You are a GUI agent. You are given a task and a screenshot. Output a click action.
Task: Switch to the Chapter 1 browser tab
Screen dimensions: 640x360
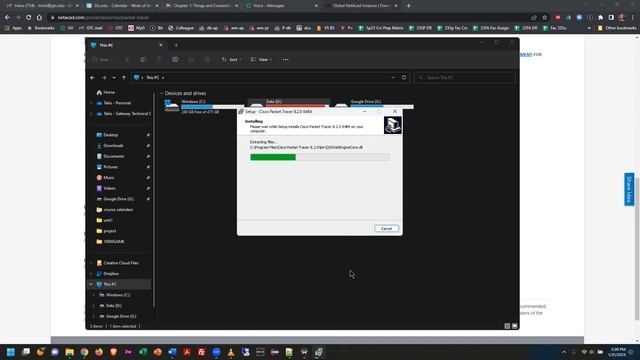(x=202, y=6)
